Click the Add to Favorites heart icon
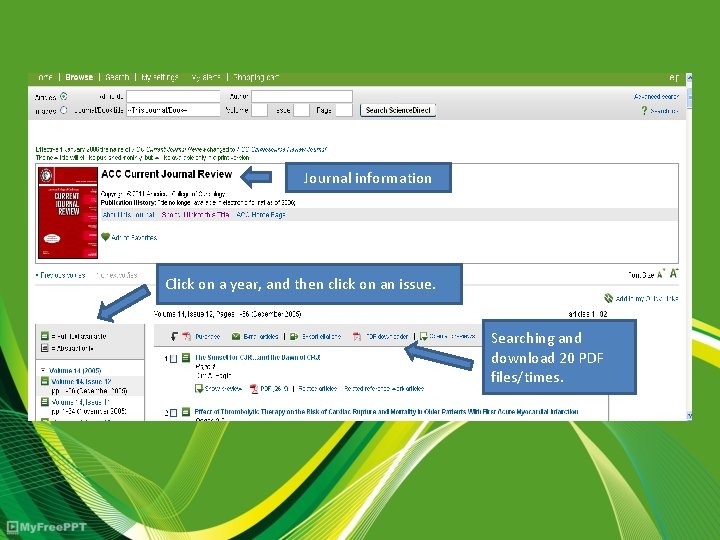Image resolution: width=720 pixels, height=540 pixels. point(106,237)
